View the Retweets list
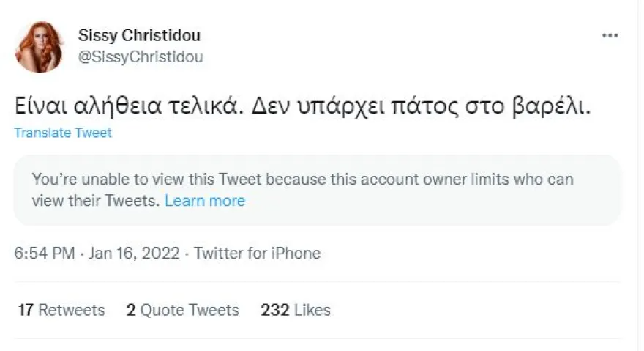The width and height of the screenshot is (644, 351). (x=71, y=311)
